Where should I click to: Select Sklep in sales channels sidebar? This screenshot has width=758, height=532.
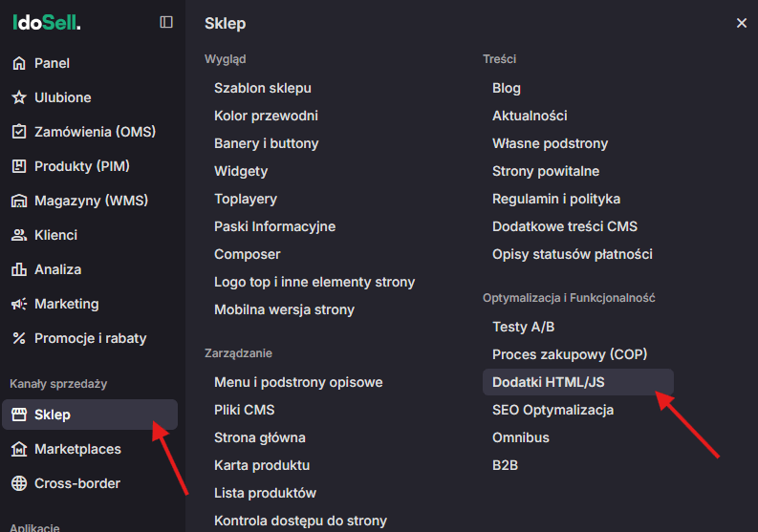point(52,415)
